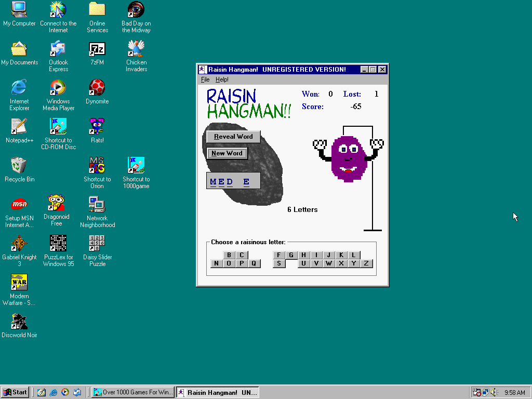
Task: Select the 7zFM desktop icon
Action: coord(97,49)
